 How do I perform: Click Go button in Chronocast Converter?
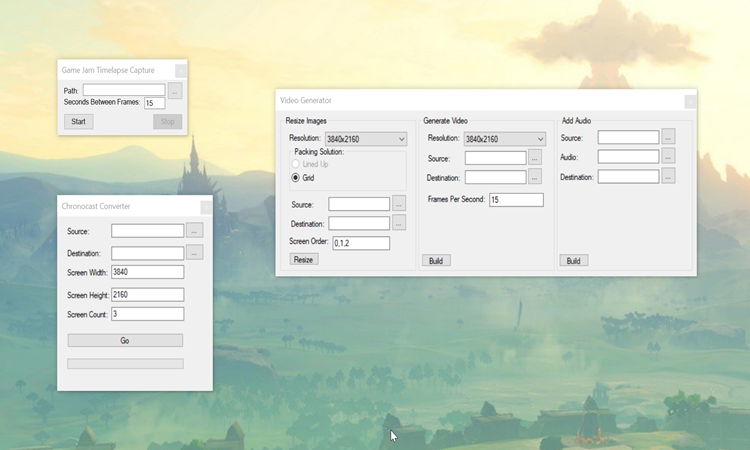click(125, 340)
